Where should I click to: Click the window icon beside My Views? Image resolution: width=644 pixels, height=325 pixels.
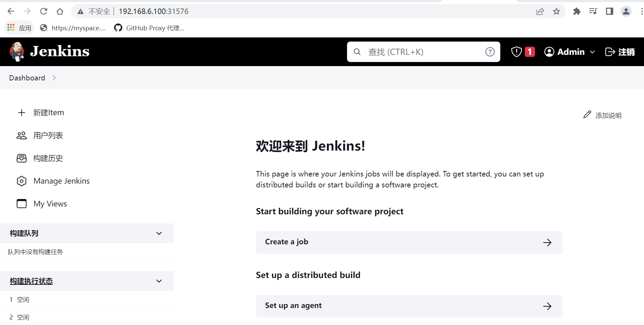tap(21, 204)
